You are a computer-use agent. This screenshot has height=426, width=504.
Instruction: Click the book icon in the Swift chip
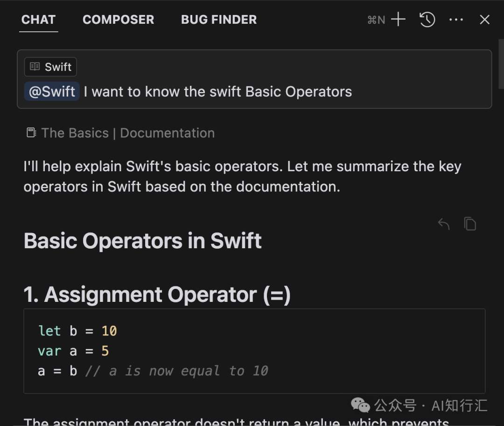click(x=35, y=67)
